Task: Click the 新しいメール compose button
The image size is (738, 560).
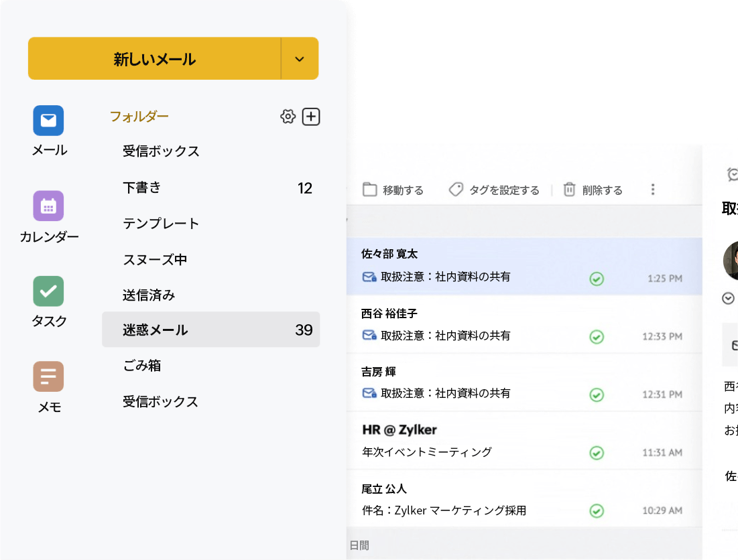Action: 154,59
